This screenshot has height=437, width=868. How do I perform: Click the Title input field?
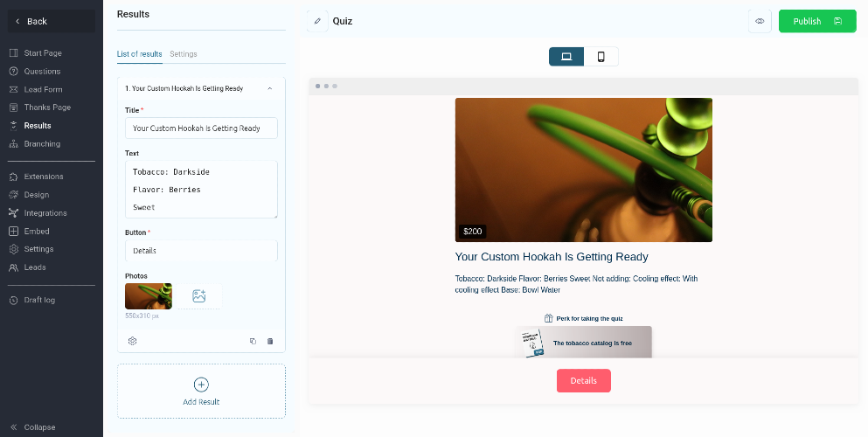click(202, 128)
